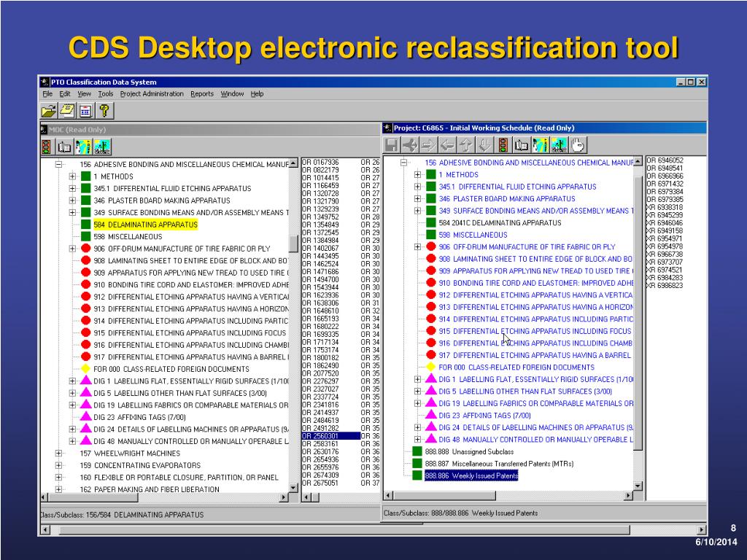Open the Window menu
The width and height of the screenshot is (747, 560).
(x=232, y=94)
